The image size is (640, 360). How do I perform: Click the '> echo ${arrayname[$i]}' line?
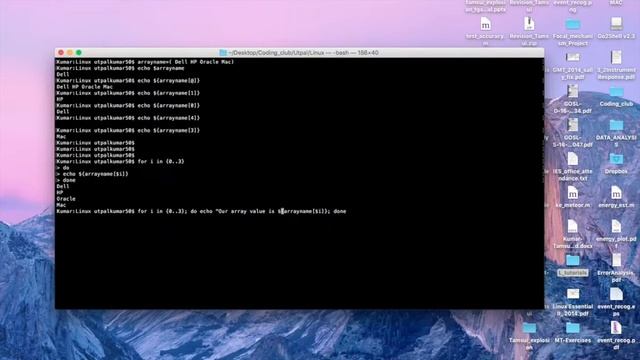(92, 174)
